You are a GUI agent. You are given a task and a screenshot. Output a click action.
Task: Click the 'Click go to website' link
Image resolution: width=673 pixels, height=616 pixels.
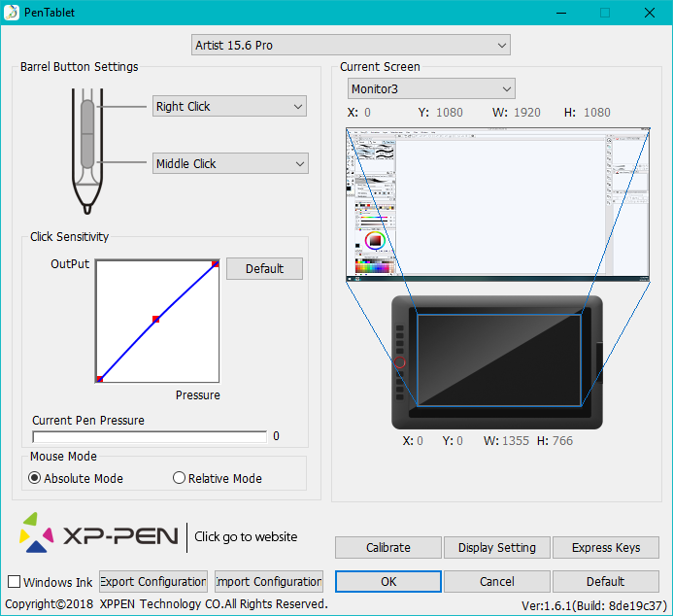click(x=246, y=536)
